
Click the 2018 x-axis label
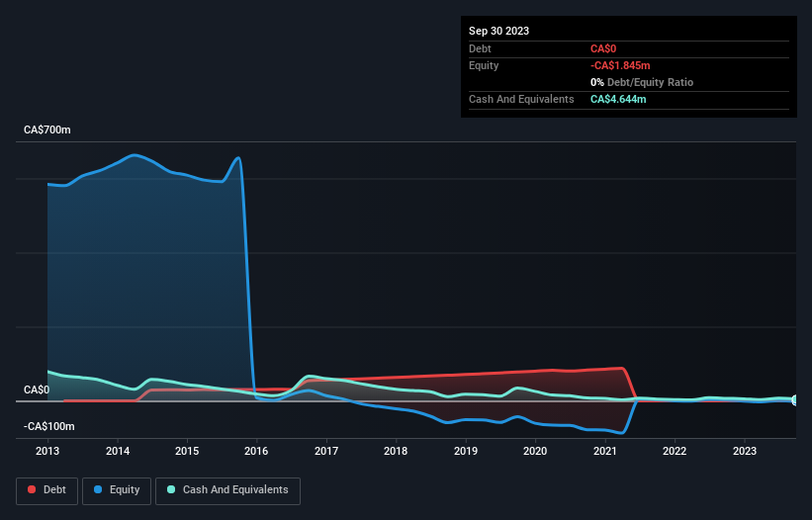coord(396,451)
